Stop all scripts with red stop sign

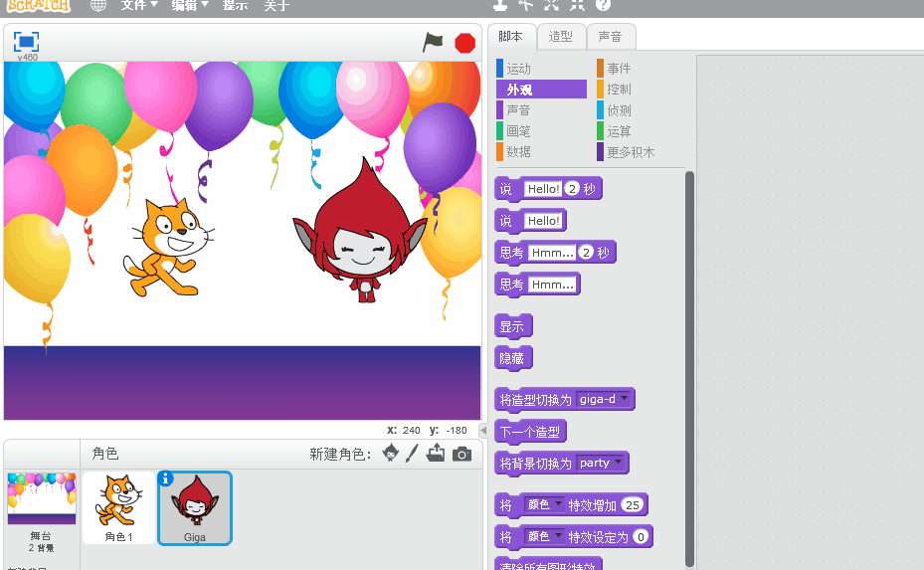click(x=464, y=43)
